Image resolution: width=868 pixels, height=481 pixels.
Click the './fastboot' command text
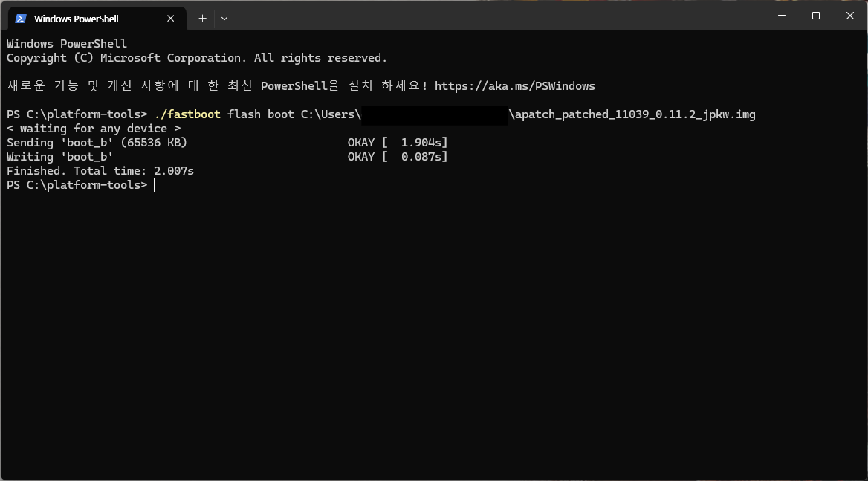tap(187, 114)
